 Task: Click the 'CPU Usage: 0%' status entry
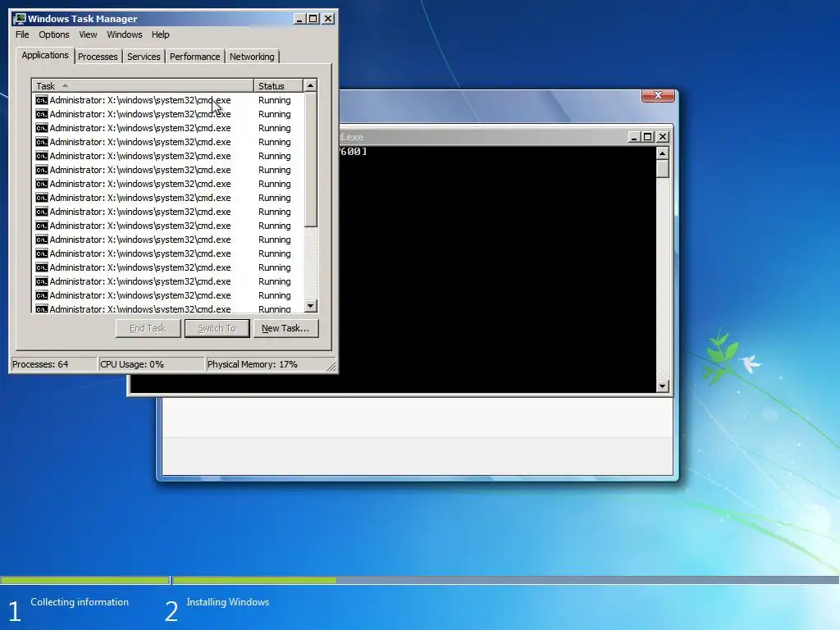point(152,364)
